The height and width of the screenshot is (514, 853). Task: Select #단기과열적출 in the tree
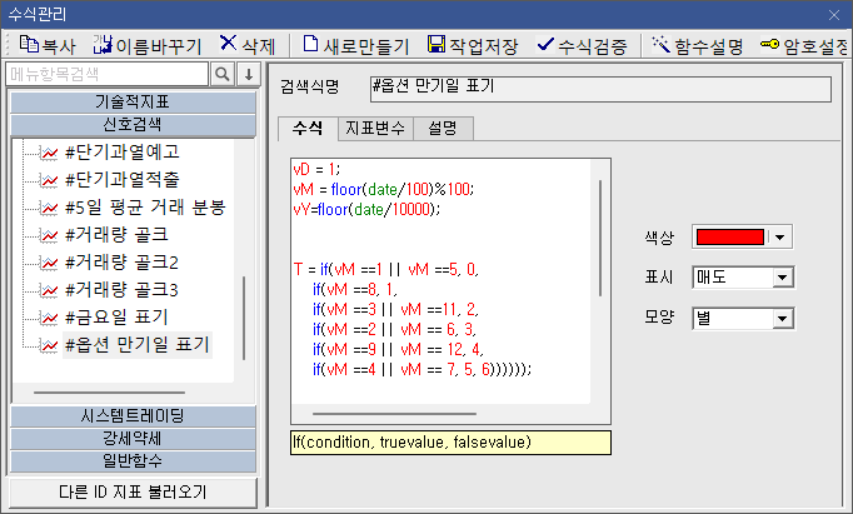point(122,179)
